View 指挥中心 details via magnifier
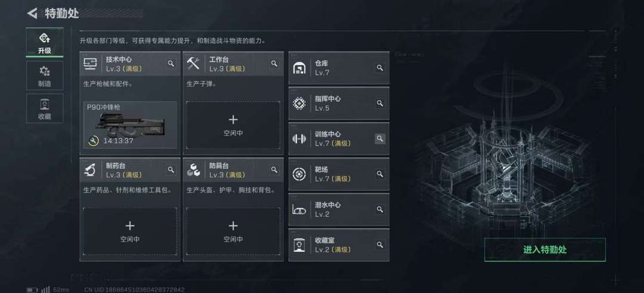 click(x=380, y=103)
